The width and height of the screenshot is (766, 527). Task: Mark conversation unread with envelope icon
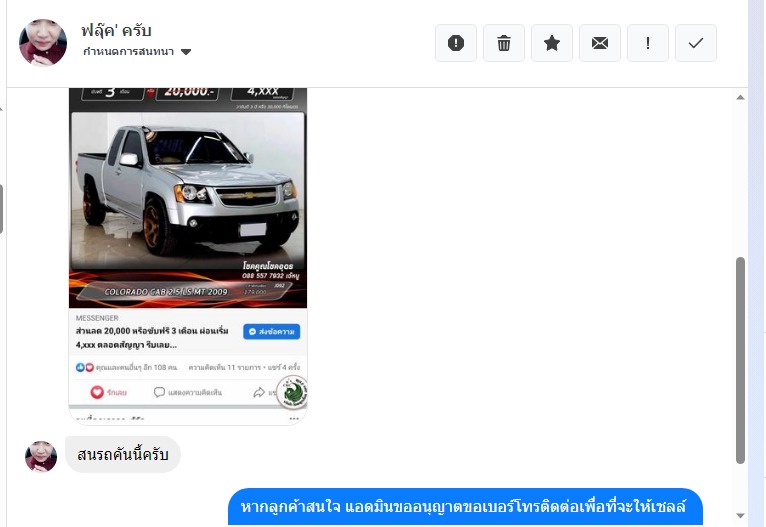coord(600,43)
